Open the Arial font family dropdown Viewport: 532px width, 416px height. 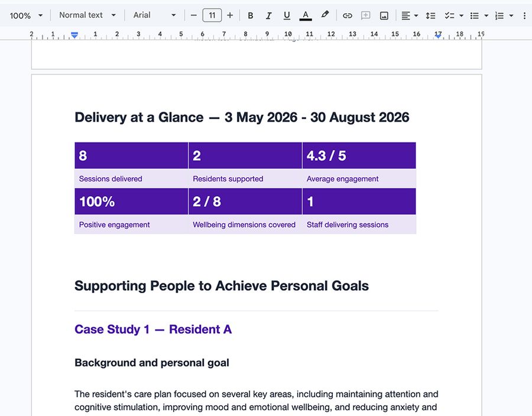pos(155,15)
